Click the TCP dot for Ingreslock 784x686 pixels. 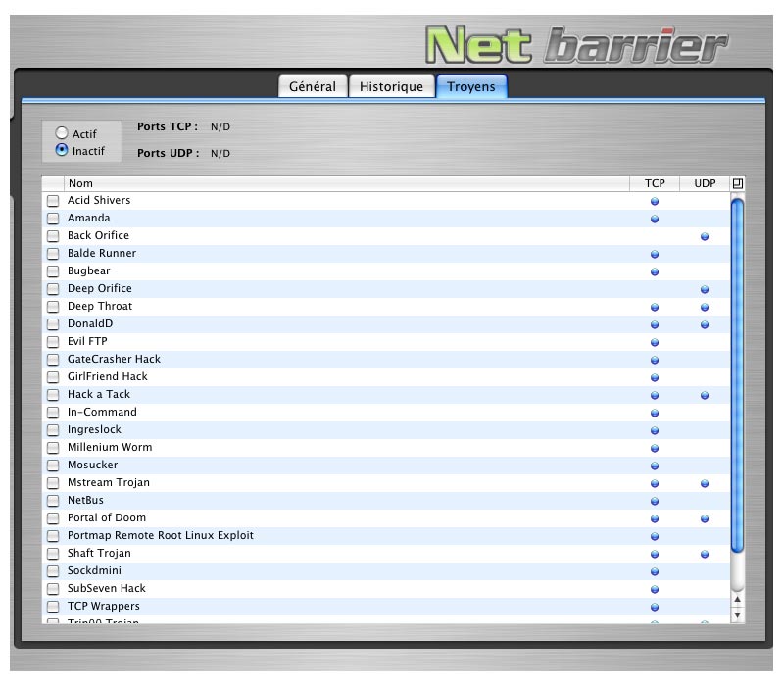pyautogui.click(x=655, y=430)
